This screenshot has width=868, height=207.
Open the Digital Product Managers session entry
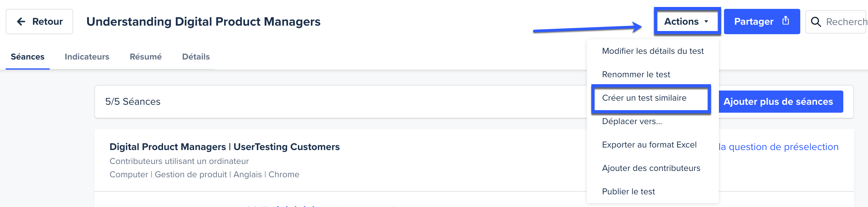coord(224,147)
